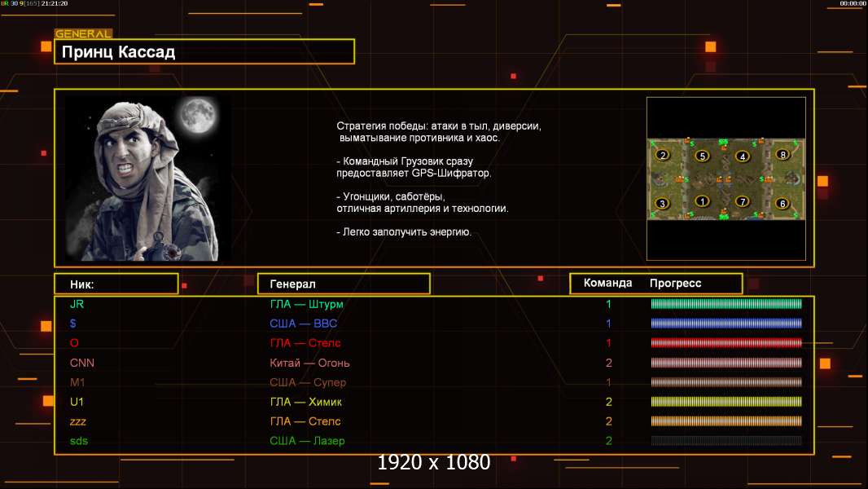868x489 pixels.
Task: Click the Угонщики, саботёры bullet text
Action: [423, 202]
